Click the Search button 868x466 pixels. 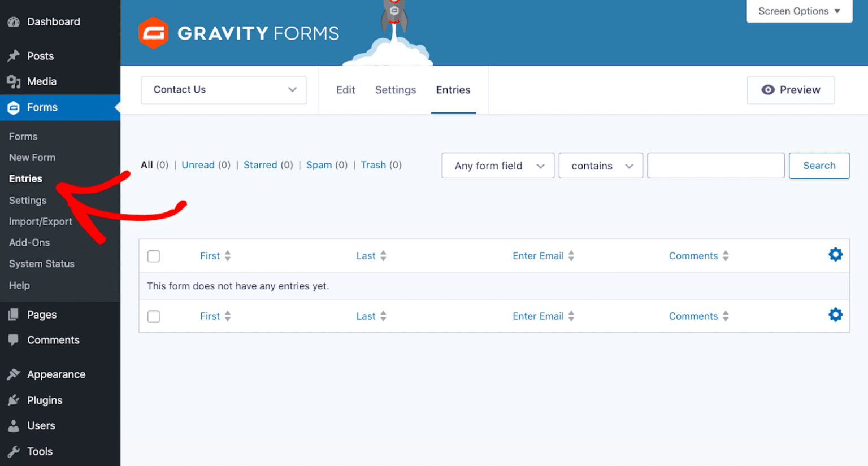[819, 166]
